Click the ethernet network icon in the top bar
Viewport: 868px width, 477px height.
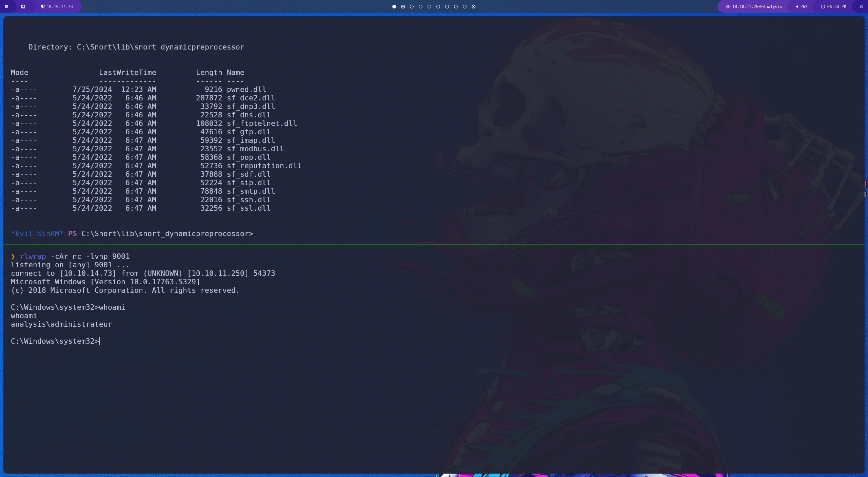point(23,6)
